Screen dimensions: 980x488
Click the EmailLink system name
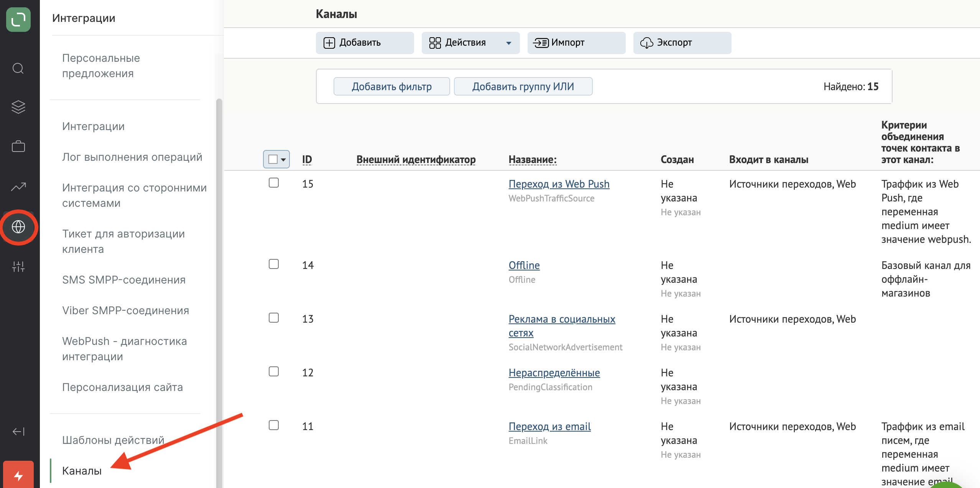click(528, 441)
